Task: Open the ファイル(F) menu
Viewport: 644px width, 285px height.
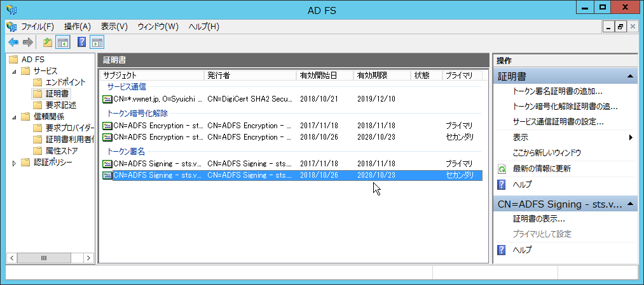Action: pyautogui.click(x=38, y=27)
